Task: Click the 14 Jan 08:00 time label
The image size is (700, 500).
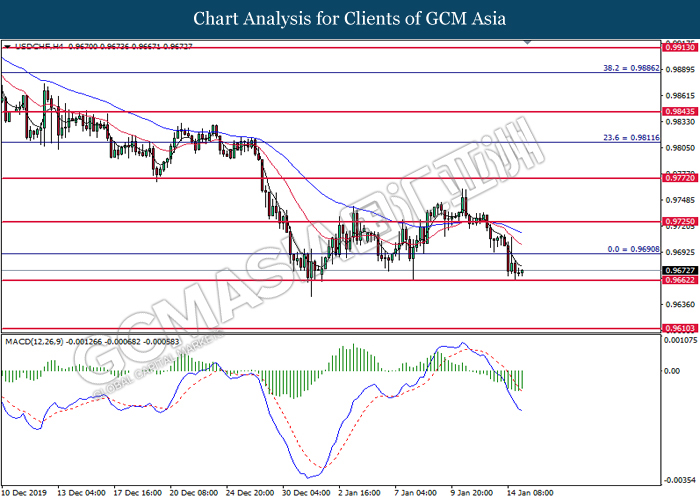Action: pyautogui.click(x=531, y=493)
